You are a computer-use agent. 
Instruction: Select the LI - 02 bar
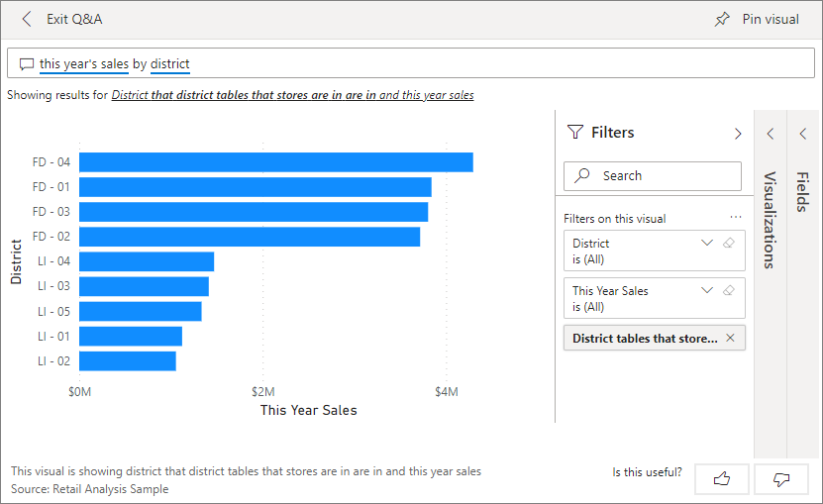click(127, 361)
